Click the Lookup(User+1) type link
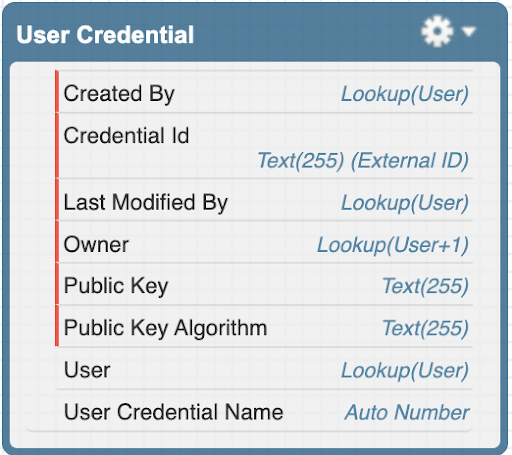 pos(393,245)
